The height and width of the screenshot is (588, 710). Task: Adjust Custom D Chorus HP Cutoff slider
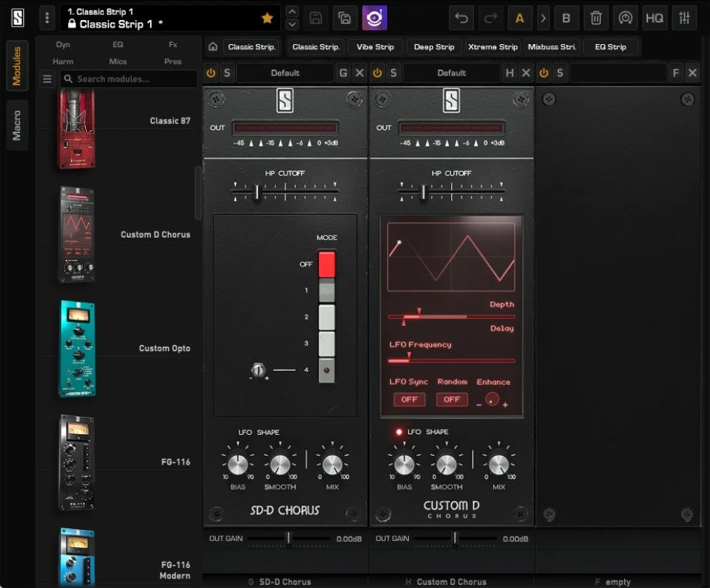tap(424, 192)
